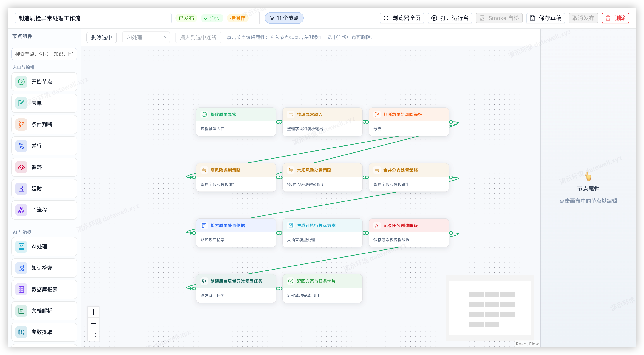Click the 并行 parallel icon
Screen dimensions: 644x355
[x=21, y=146]
